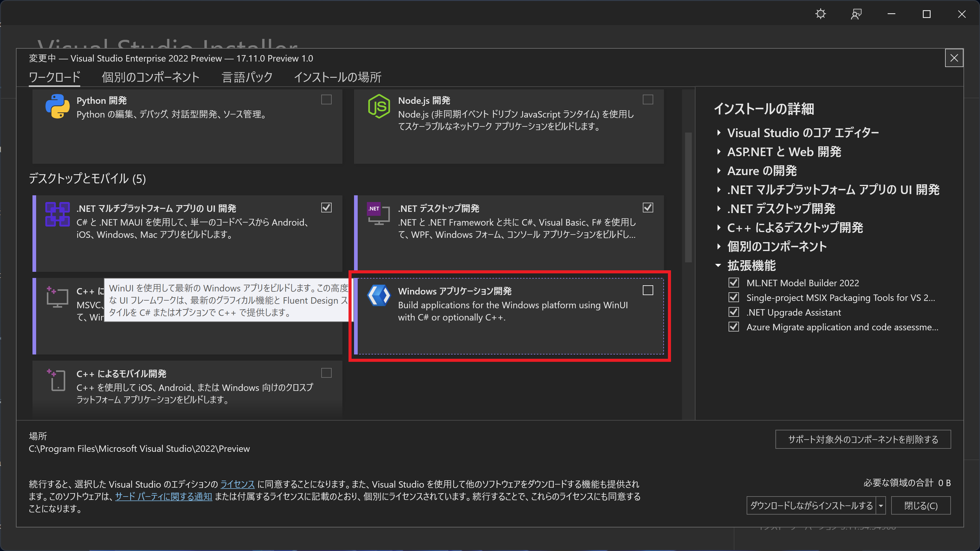Click ダウンロードしながらインストールする button
Viewport: 980px width, 551px height.
(811, 506)
